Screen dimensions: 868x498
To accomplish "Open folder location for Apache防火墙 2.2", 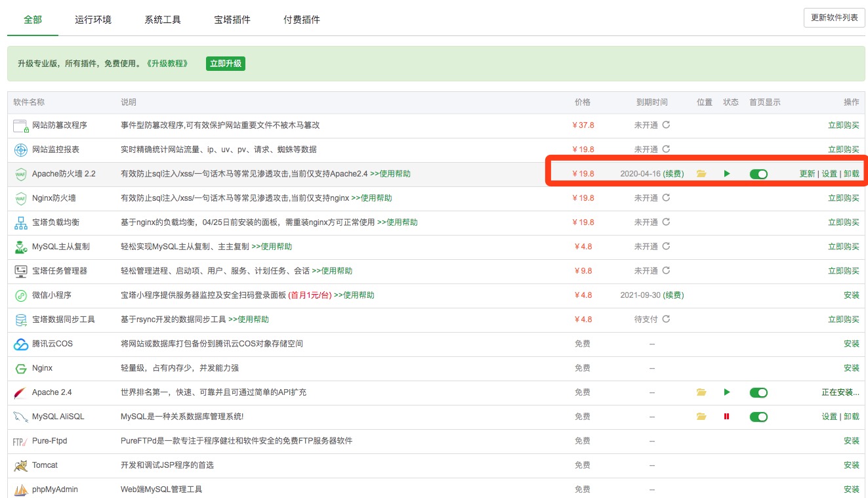I will point(701,174).
